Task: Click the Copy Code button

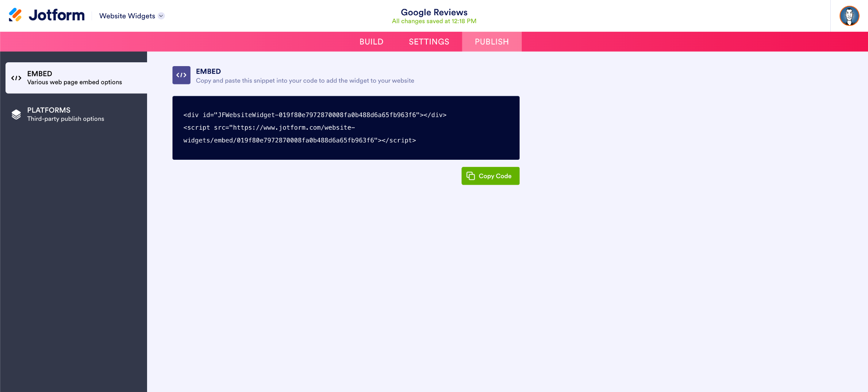Action: click(490, 176)
